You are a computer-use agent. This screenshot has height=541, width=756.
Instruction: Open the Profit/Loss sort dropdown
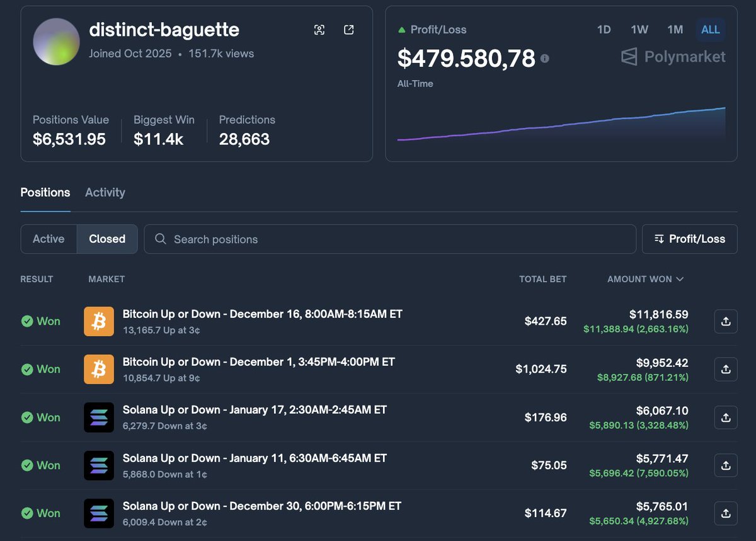689,239
